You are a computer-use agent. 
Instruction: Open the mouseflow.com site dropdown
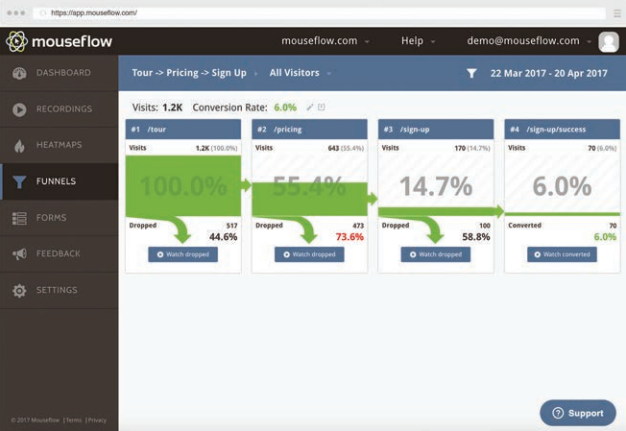tap(325, 41)
